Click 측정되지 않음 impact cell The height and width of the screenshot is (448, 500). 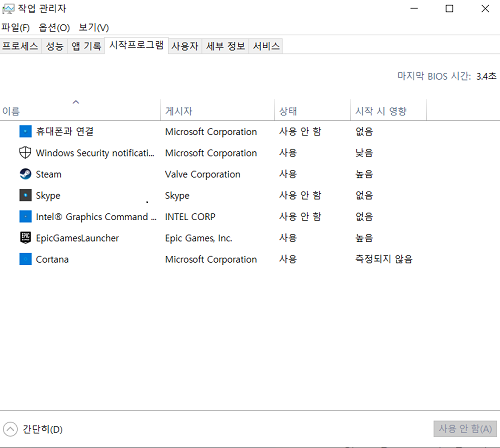point(384,259)
